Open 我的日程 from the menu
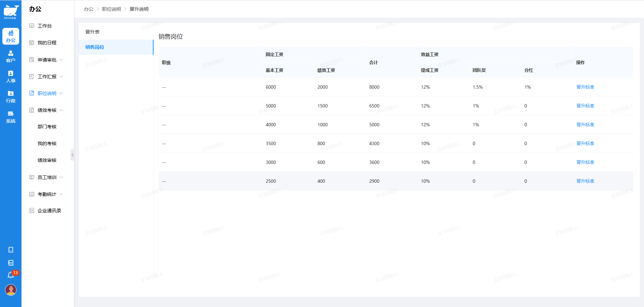The width and height of the screenshot is (644, 307). [47, 43]
